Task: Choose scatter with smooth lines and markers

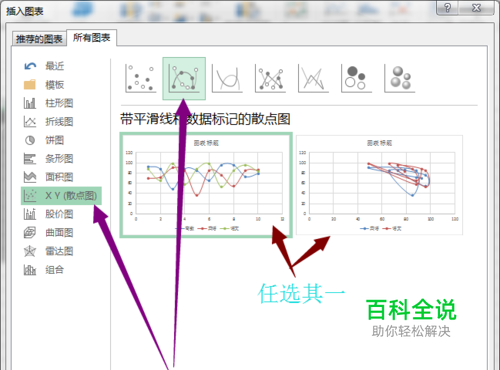Action: point(184,79)
